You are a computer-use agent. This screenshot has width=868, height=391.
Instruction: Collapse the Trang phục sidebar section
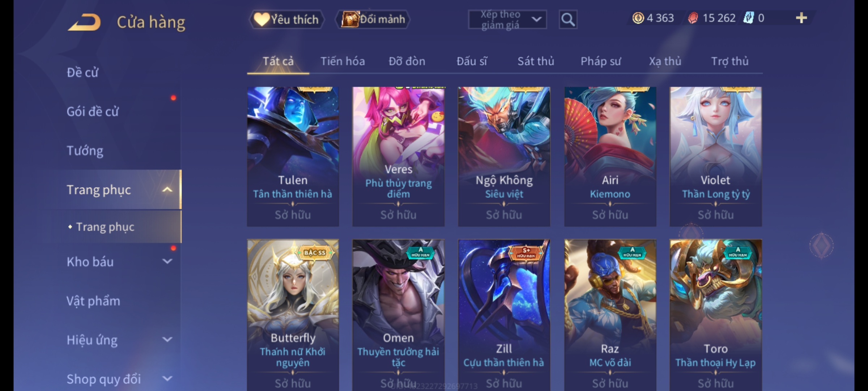[x=167, y=190]
